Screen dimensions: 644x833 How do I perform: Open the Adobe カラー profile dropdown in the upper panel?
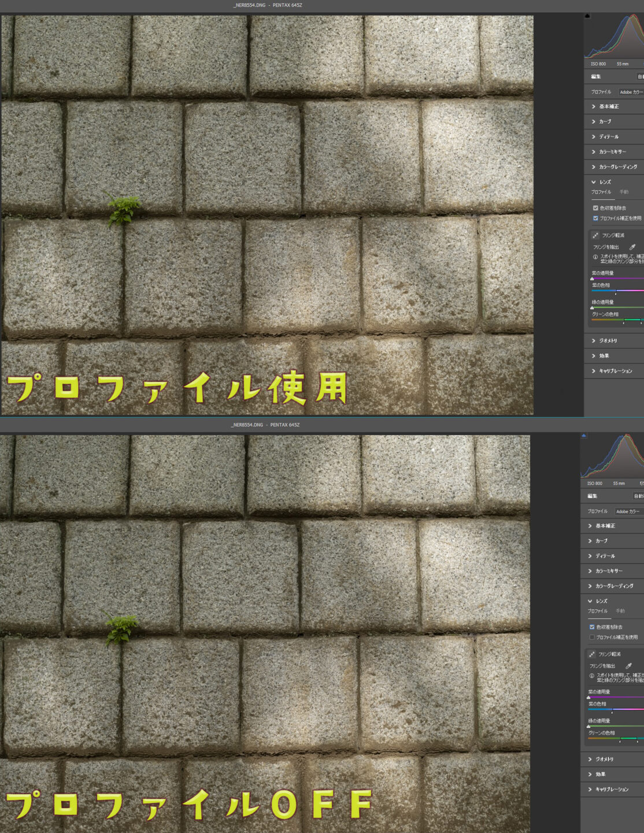(x=631, y=92)
